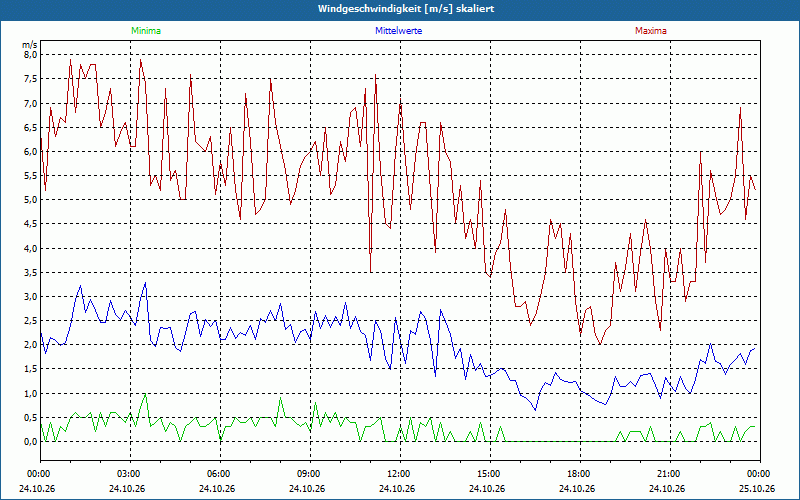Click the 1,0 y-axis value
Screen dimensions: 800x500
point(31,393)
